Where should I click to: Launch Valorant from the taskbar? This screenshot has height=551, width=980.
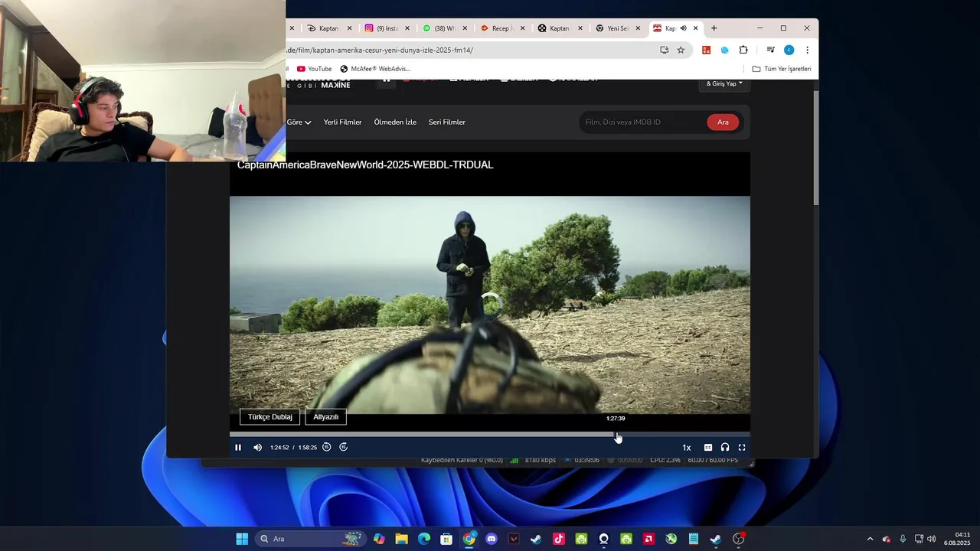click(x=514, y=539)
